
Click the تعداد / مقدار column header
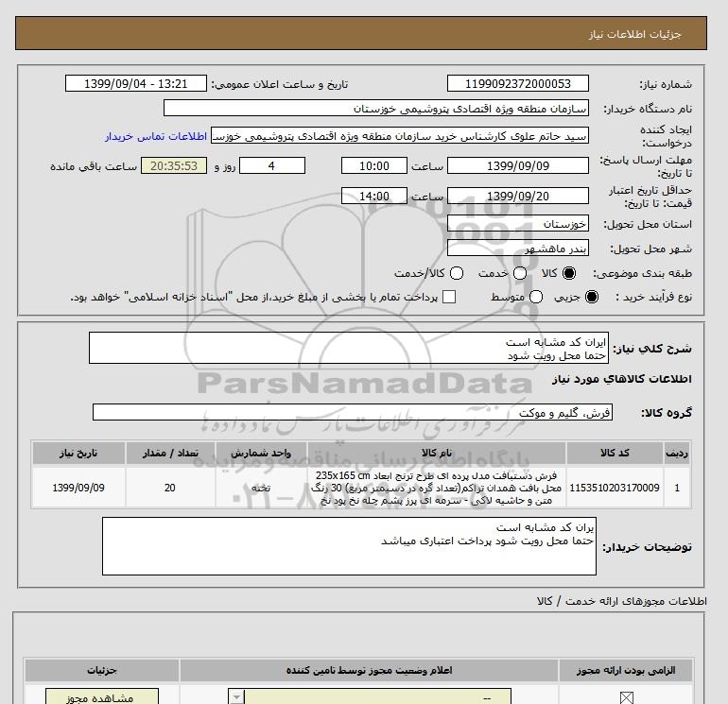pos(170,453)
